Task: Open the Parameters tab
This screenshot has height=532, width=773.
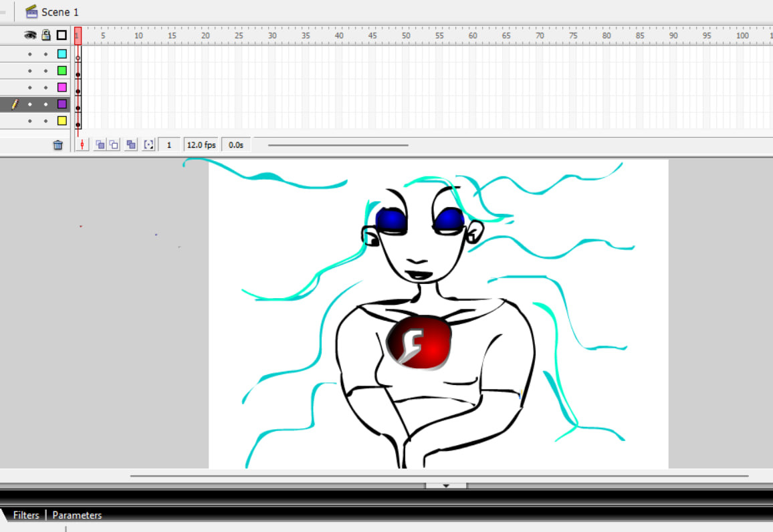Action: tap(77, 515)
